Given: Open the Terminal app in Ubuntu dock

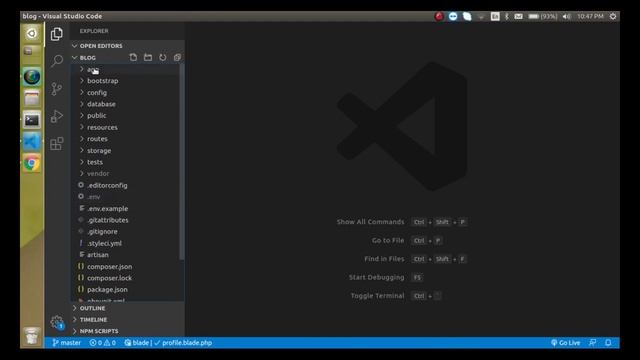Looking at the screenshot, I should click(x=32, y=120).
